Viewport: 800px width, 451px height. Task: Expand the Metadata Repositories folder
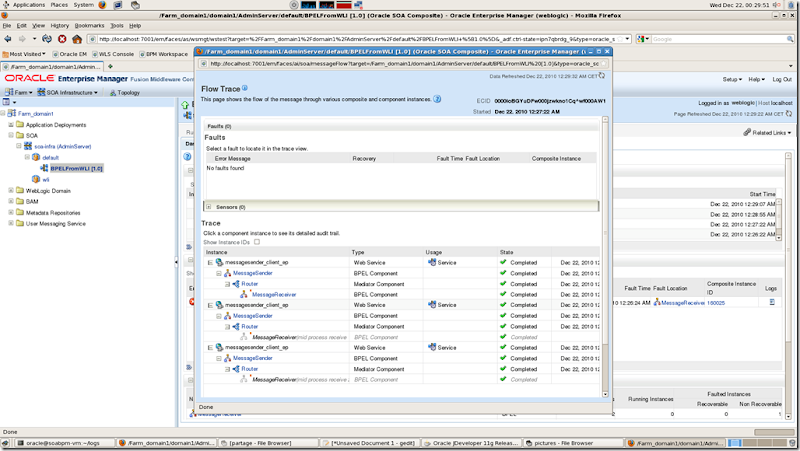11,212
